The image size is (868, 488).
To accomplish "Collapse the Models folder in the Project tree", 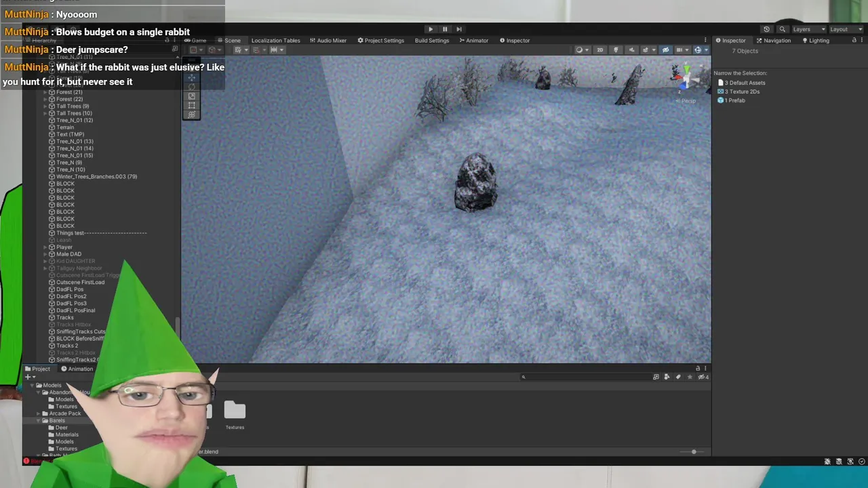I will (x=31, y=386).
